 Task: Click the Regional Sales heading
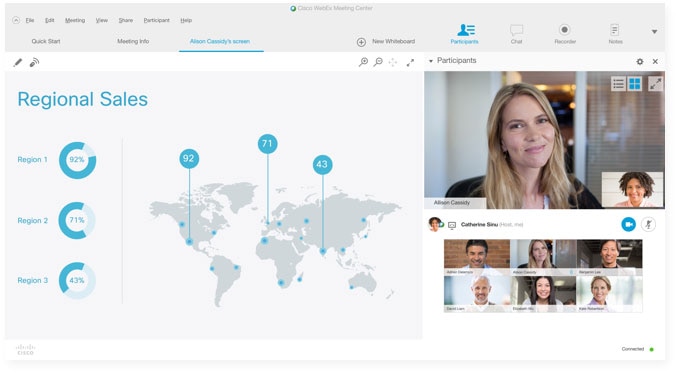point(82,99)
